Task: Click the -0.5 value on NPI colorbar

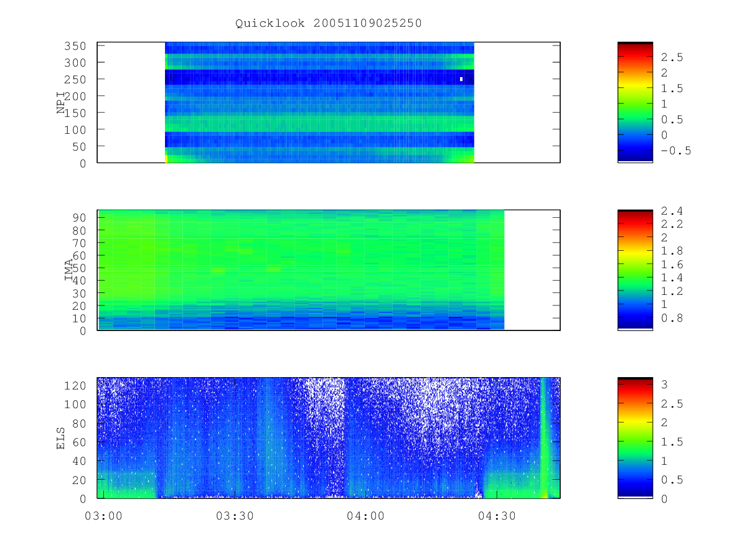Action: pos(676,151)
